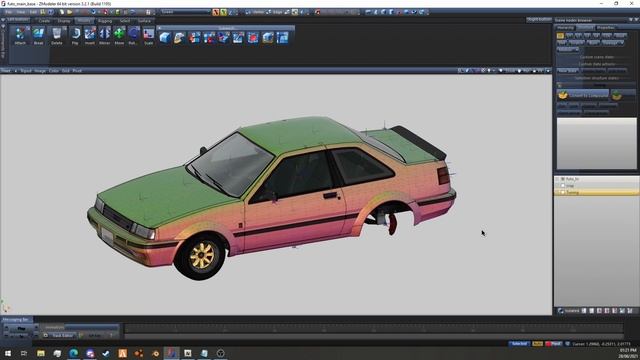Switch to the Modify tab
Viewport: 640px width, 360px height.
tap(84, 21)
